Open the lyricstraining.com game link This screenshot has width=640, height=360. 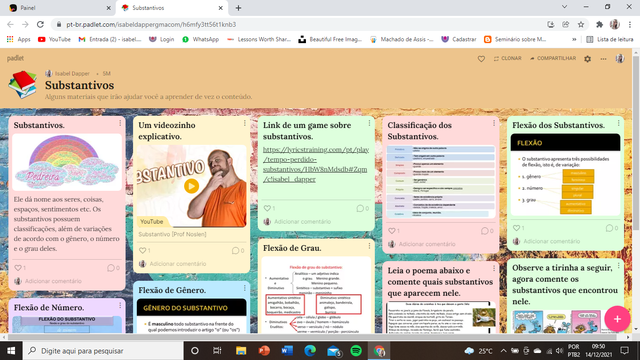pos(316,164)
